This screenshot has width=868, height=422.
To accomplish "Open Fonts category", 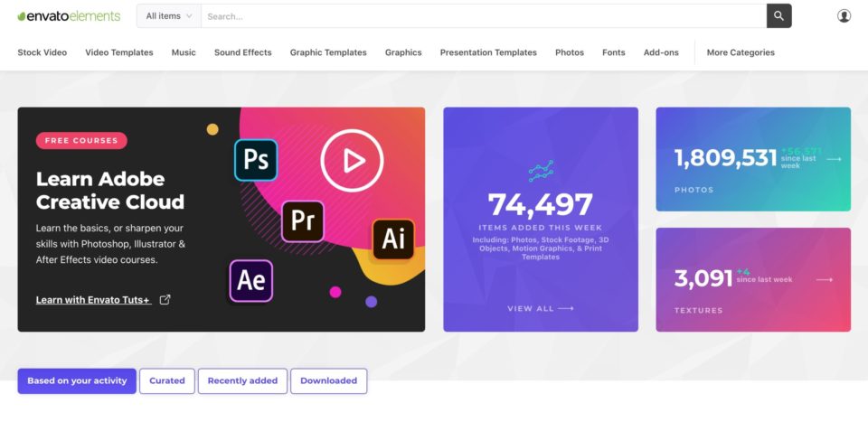I will (613, 52).
